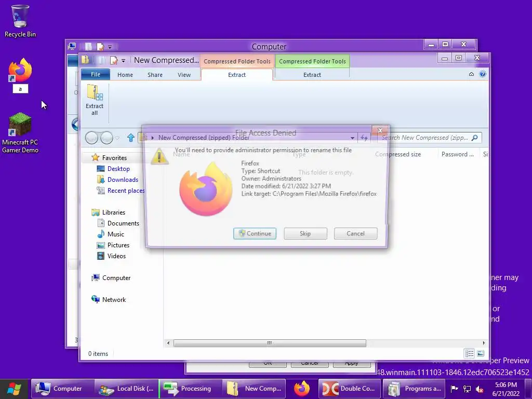Collapse the ribbon with the caret icon

471,74
